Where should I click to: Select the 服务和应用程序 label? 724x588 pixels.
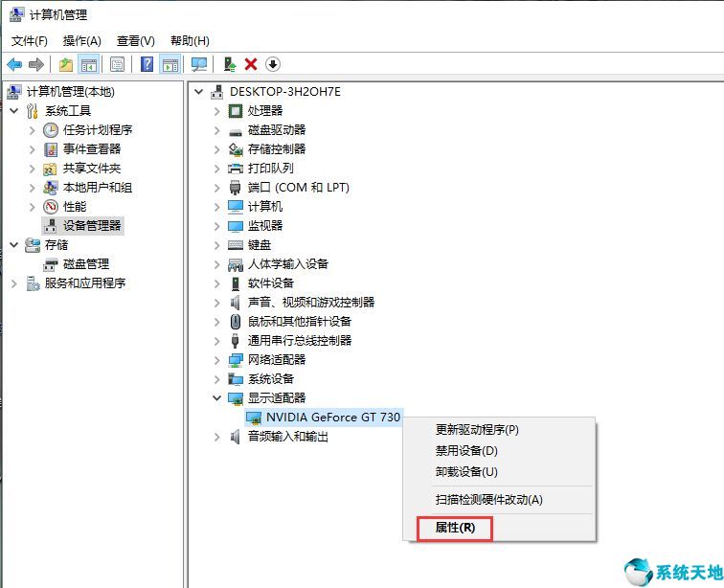[85, 283]
